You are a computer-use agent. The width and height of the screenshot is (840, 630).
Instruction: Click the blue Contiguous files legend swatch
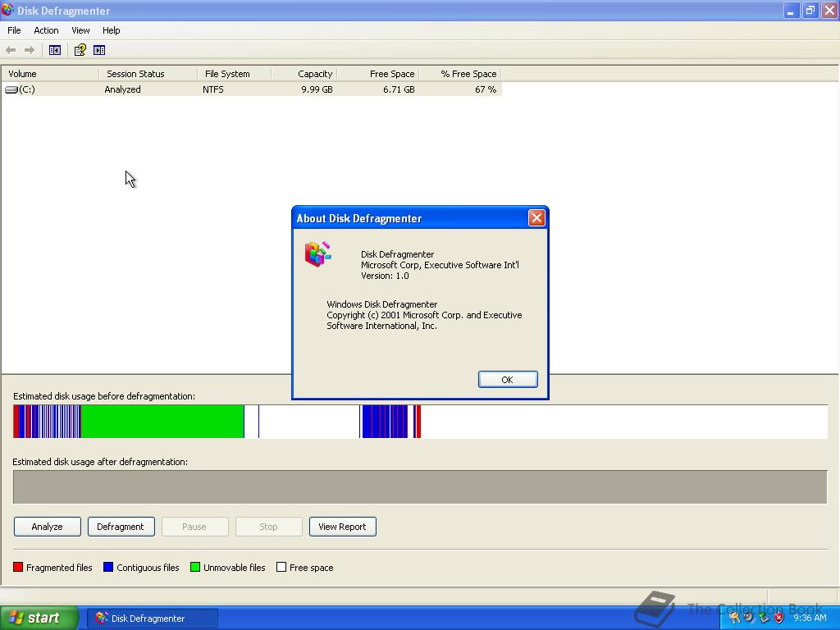pos(108,568)
